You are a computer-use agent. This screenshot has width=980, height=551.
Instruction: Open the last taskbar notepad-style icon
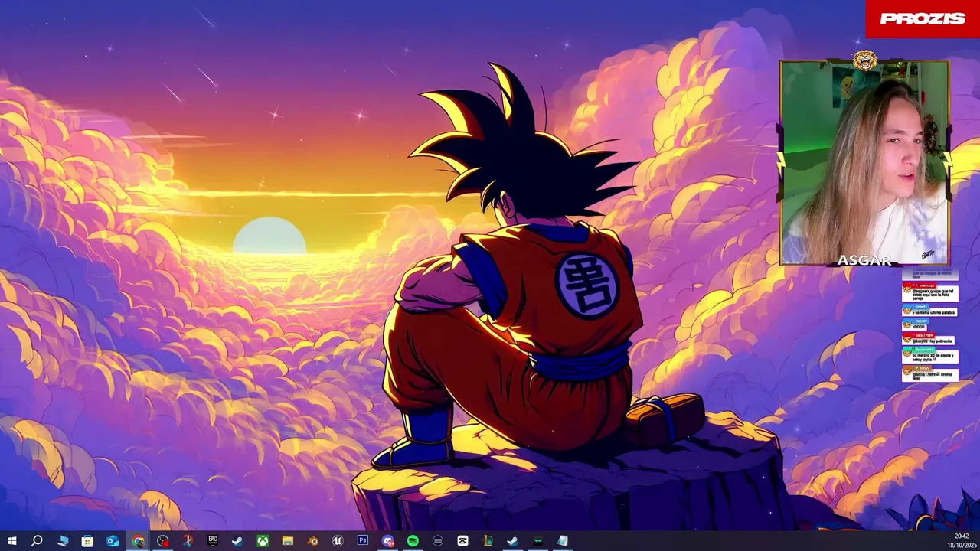563,541
